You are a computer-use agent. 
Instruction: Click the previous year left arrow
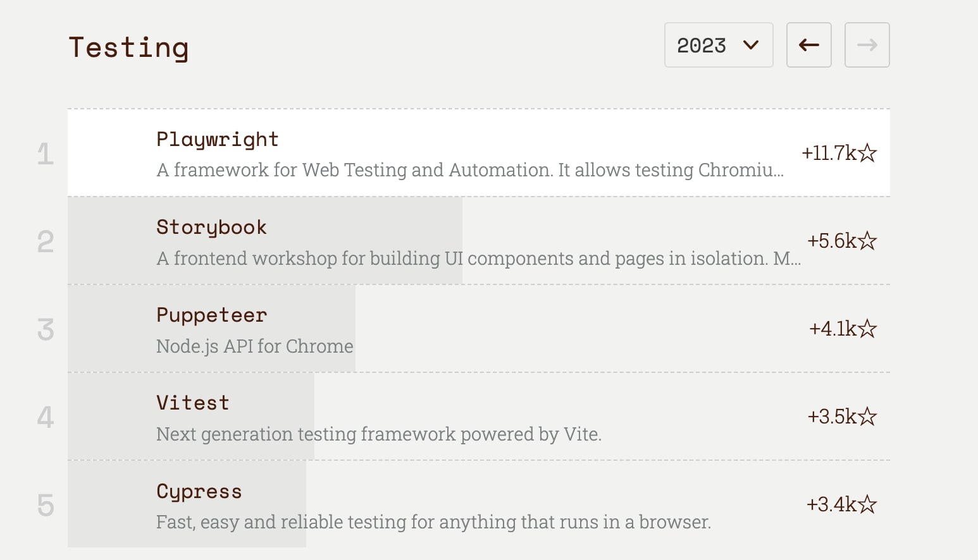click(x=808, y=45)
